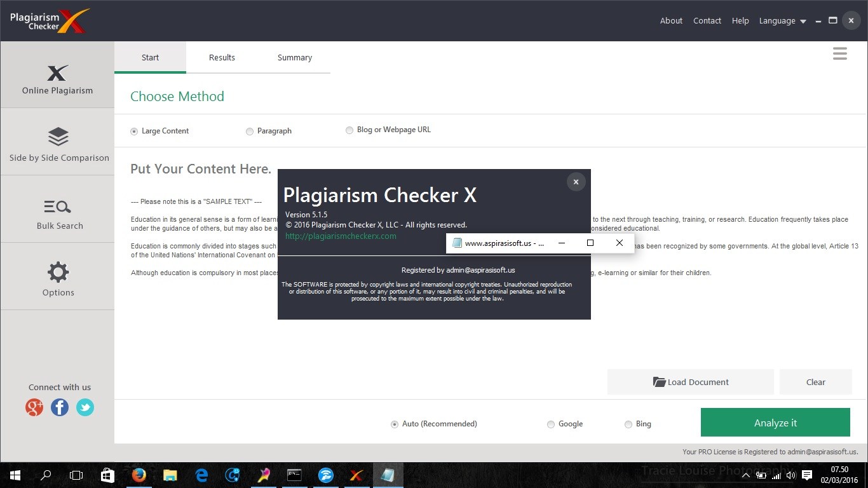Image resolution: width=868 pixels, height=488 pixels.
Task: Open the Action Center notification icon
Action: 807,475
